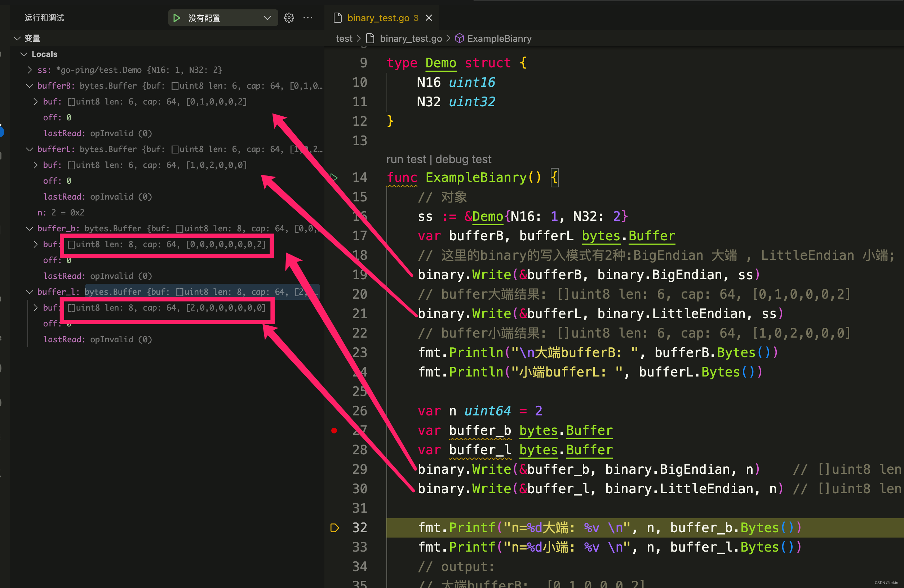
Task: Click the debug test code lens link
Action: pos(463,160)
